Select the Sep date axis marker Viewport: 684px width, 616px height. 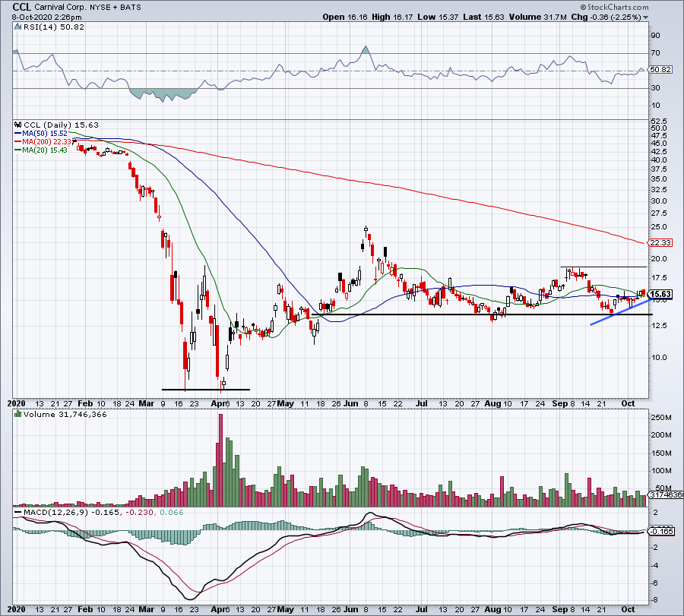coord(559,403)
